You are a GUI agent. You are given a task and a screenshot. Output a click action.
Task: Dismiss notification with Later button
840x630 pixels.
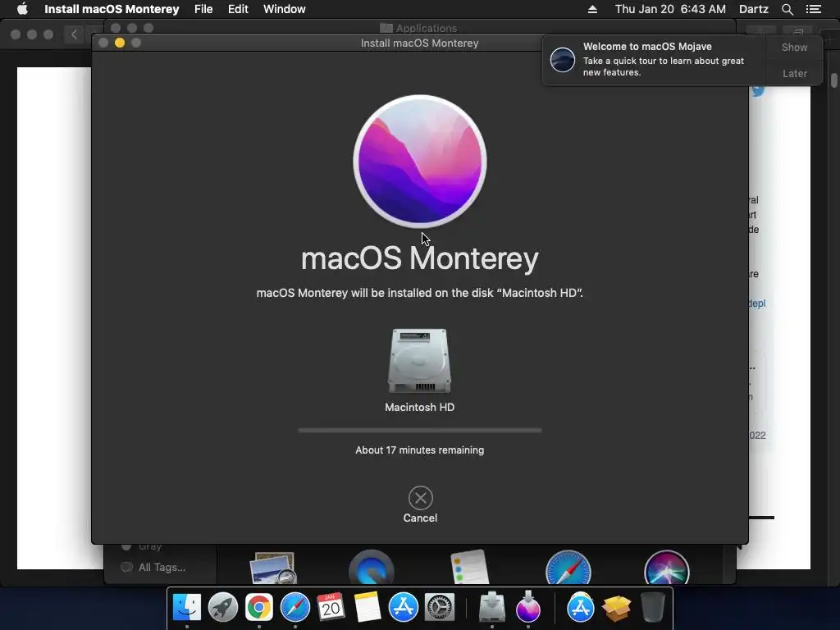click(x=794, y=73)
